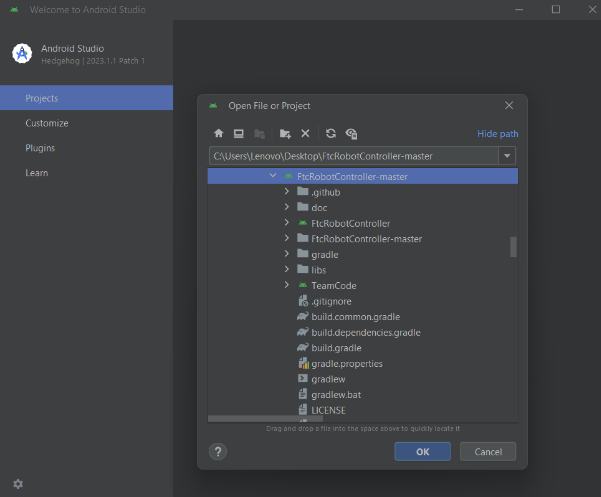This screenshot has height=497, width=601.
Task: Expand the gradle folder
Action: click(x=287, y=254)
